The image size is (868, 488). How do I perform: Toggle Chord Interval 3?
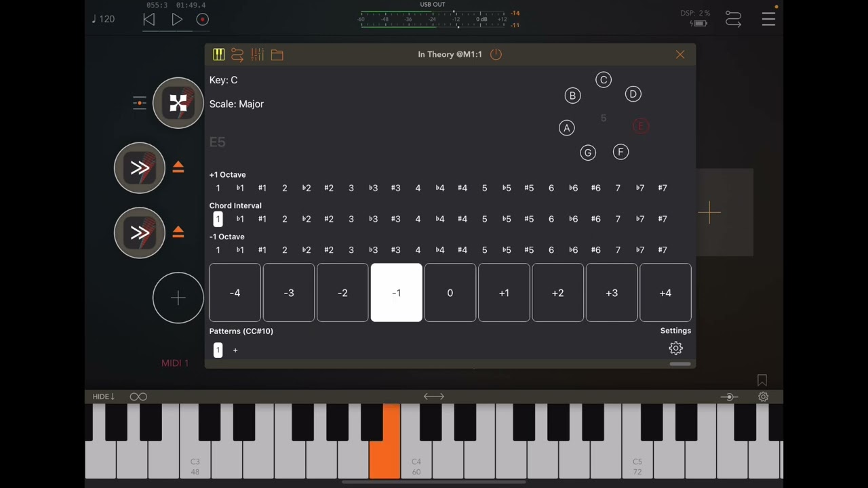point(351,219)
